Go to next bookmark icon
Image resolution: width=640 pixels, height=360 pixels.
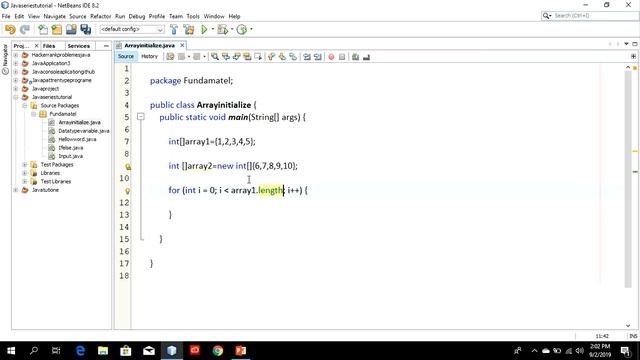point(282,57)
